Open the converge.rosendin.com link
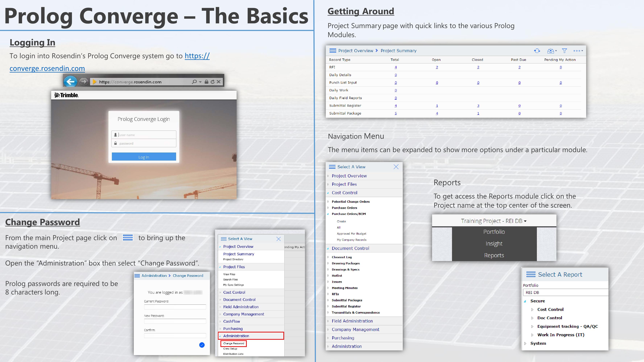 [x=47, y=68]
